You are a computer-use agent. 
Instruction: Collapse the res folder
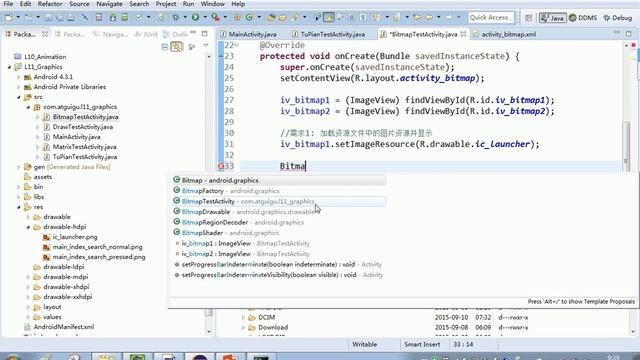point(18,207)
